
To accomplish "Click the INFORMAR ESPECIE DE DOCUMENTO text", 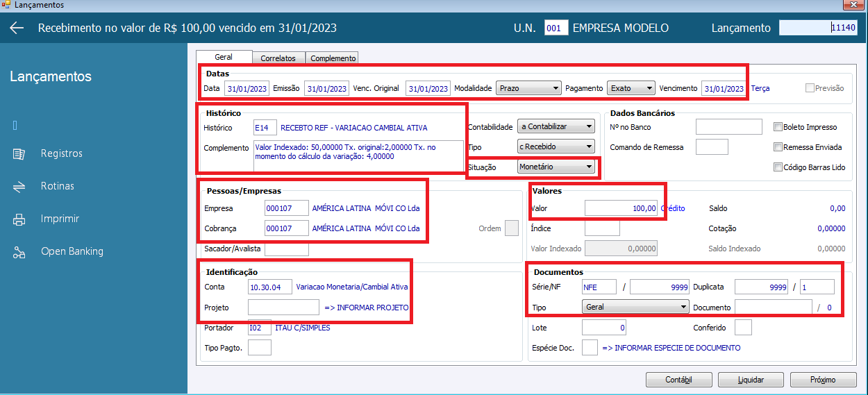I will coord(671,348).
